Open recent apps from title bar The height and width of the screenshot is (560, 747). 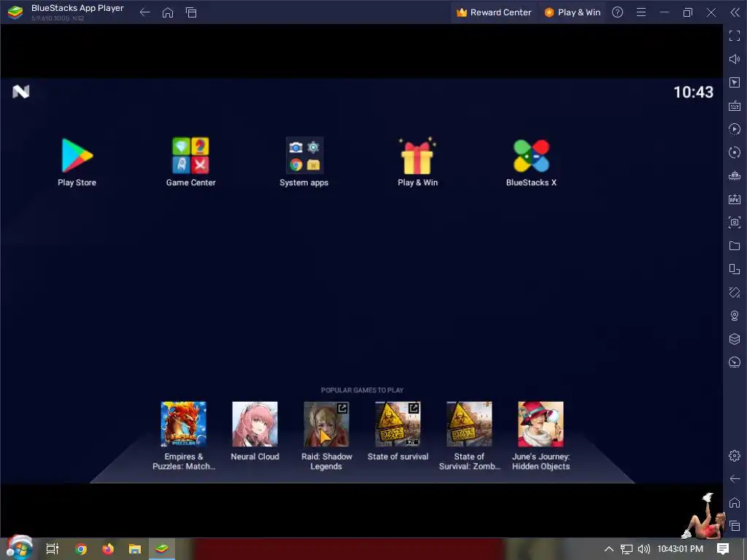pos(191,12)
